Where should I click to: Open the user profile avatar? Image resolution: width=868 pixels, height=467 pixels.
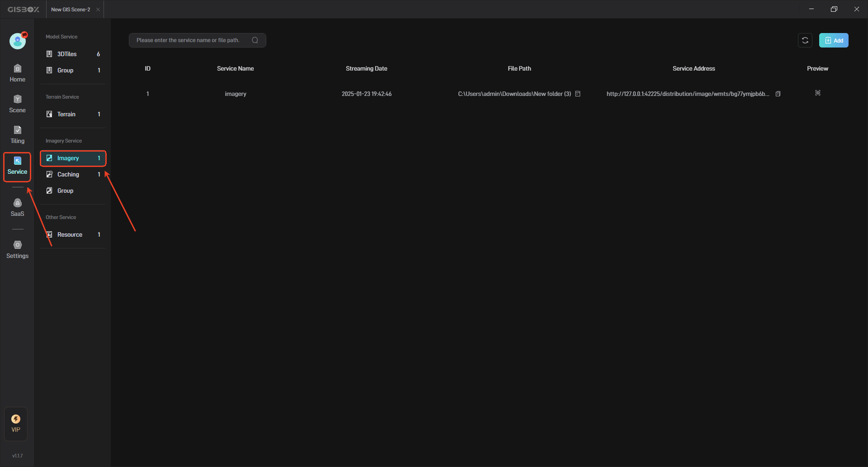(18, 41)
